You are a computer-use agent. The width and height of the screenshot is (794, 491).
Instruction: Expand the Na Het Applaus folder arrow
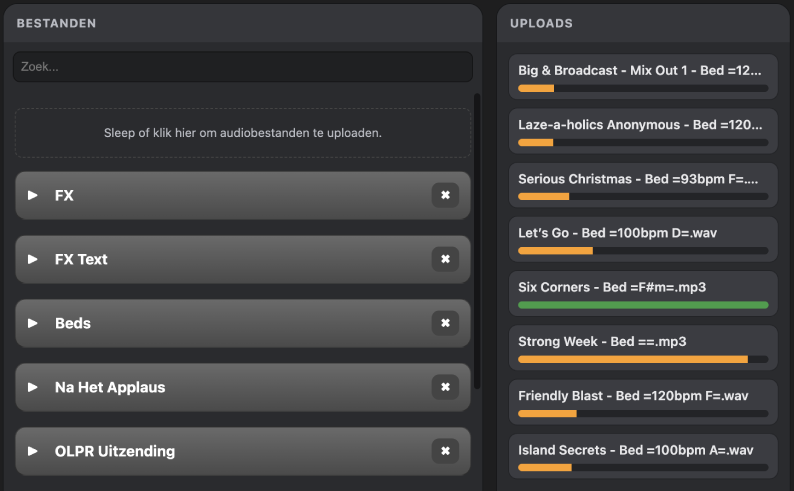[33, 387]
